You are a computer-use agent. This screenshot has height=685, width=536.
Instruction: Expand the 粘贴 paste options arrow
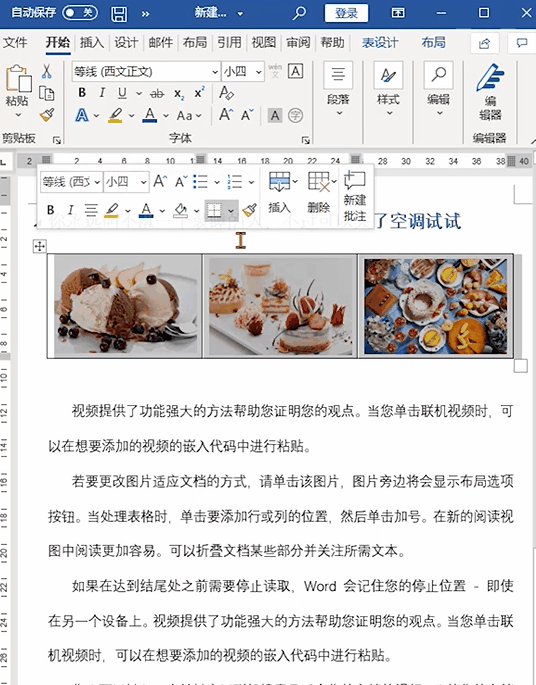tap(18, 114)
